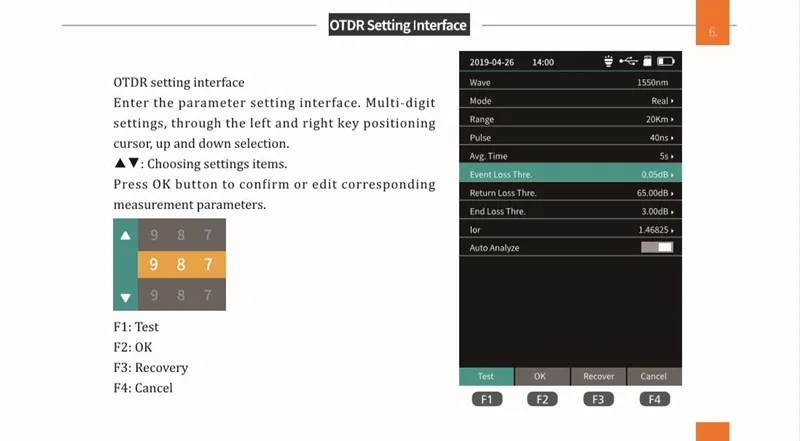
Task: Click the flashlight icon in status bar
Action: [608, 61]
